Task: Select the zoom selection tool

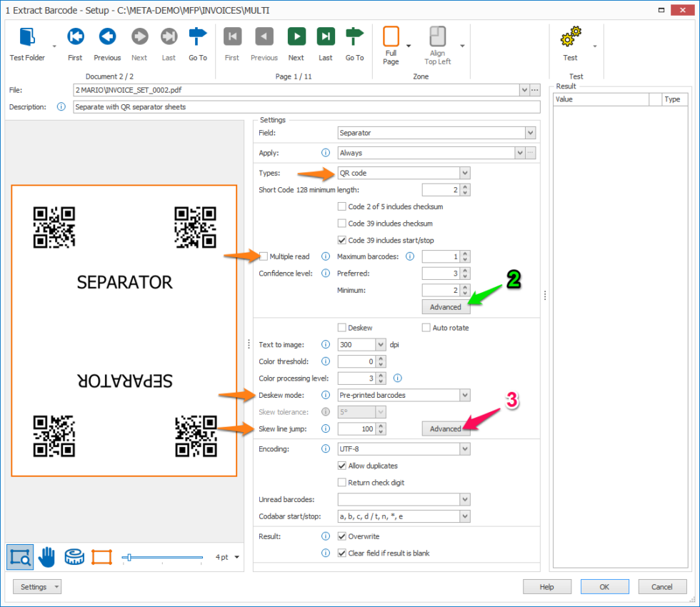Action: [x=19, y=556]
